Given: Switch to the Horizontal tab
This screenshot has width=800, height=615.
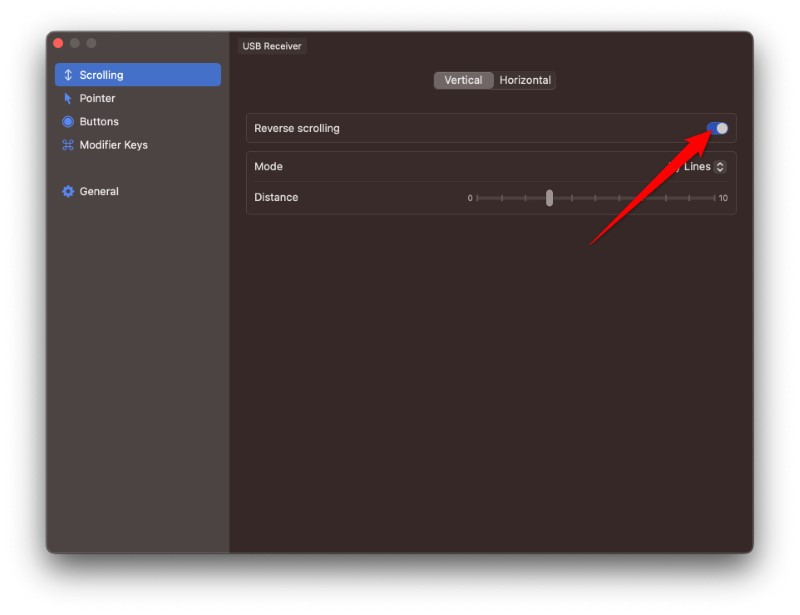Looking at the screenshot, I should [x=525, y=80].
